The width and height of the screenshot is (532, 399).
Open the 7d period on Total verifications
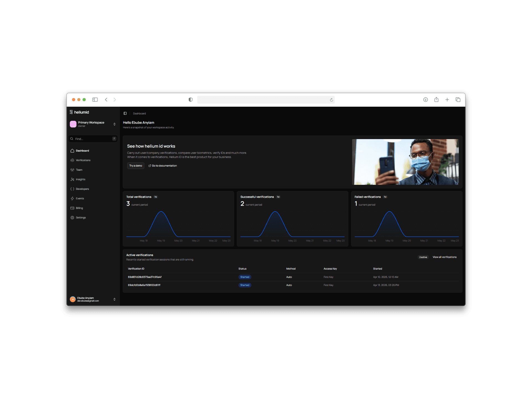tap(156, 197)
